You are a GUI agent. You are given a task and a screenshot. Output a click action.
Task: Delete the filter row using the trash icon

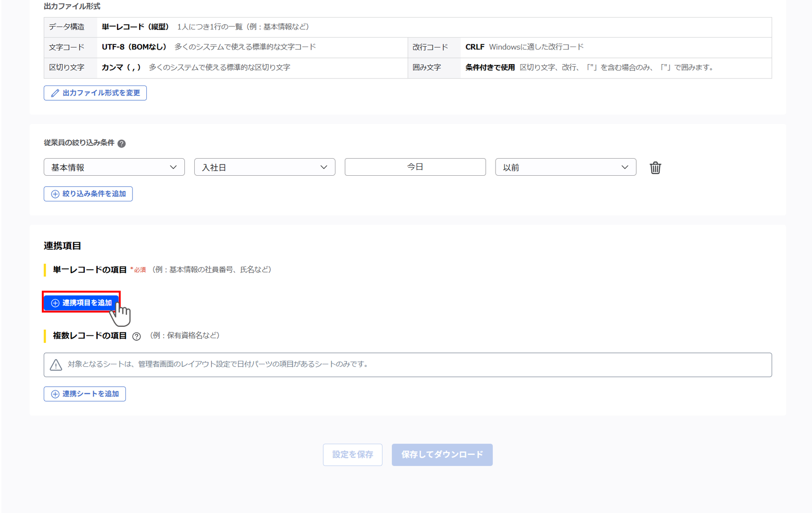pyautogui.click(x=656, y=167)
